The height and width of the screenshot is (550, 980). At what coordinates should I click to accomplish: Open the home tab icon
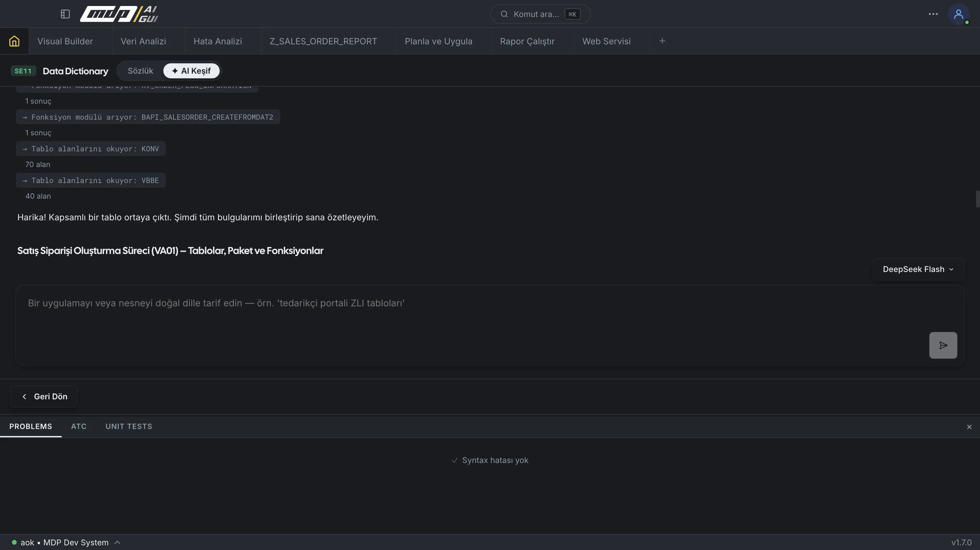[14, 41]
